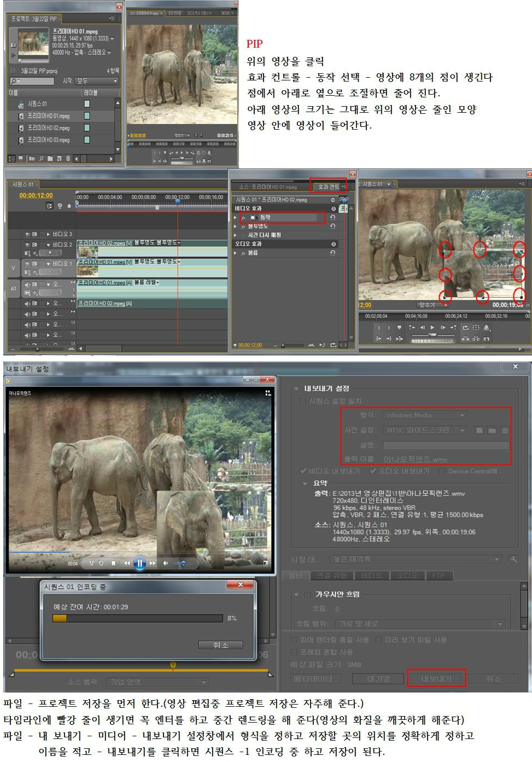Open the zoom 맞추기 dropdown in Source Monitor
This screenshot has width=532, height=762.
(182, 135)
